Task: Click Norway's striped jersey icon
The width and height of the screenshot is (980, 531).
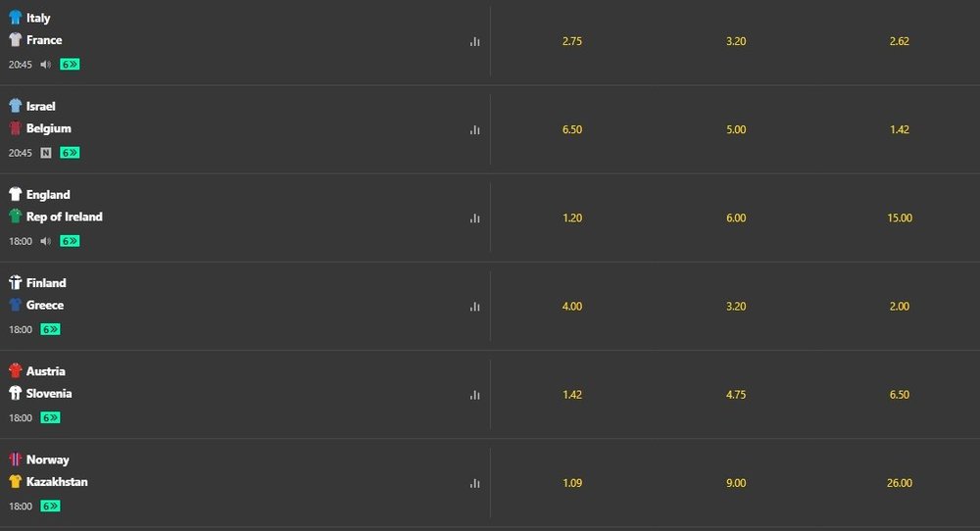Action: coord(15,459)
